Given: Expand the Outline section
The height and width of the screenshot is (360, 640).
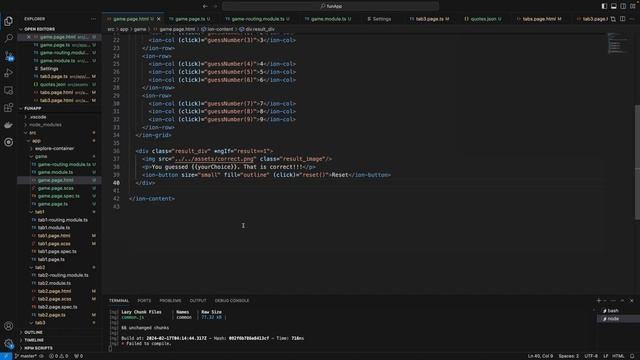Looking at the screenshot, I should pyautogui.click(x=59, y=332).
